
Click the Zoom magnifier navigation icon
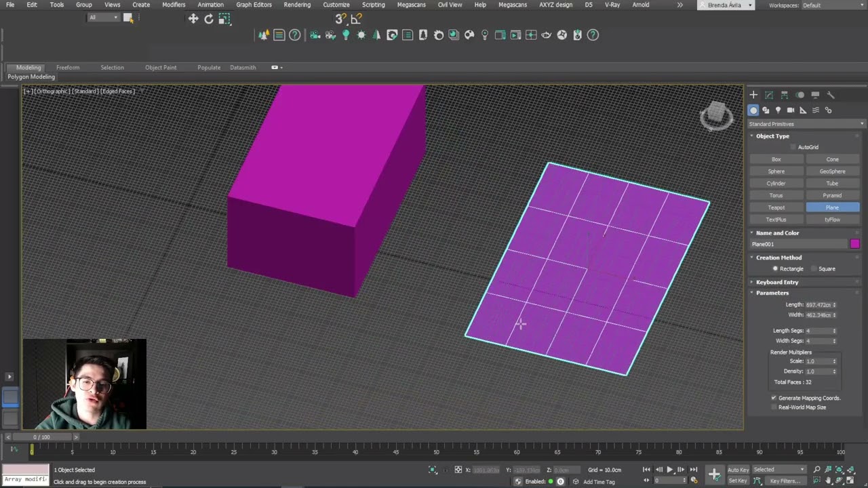(x=817, y=470)
